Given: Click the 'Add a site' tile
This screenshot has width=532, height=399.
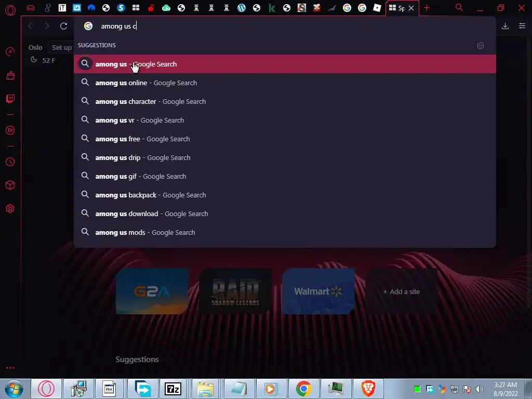Looking at the screenshot, I should tap(402, 291).
